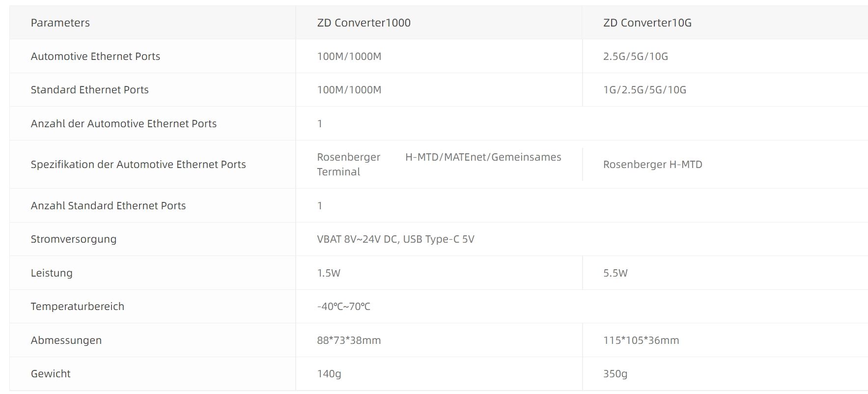This screenshot has width=868, height=394.
Task: Click the "Rosenberger H-MTD" cell for Converter10G
Action: (652, 165)
